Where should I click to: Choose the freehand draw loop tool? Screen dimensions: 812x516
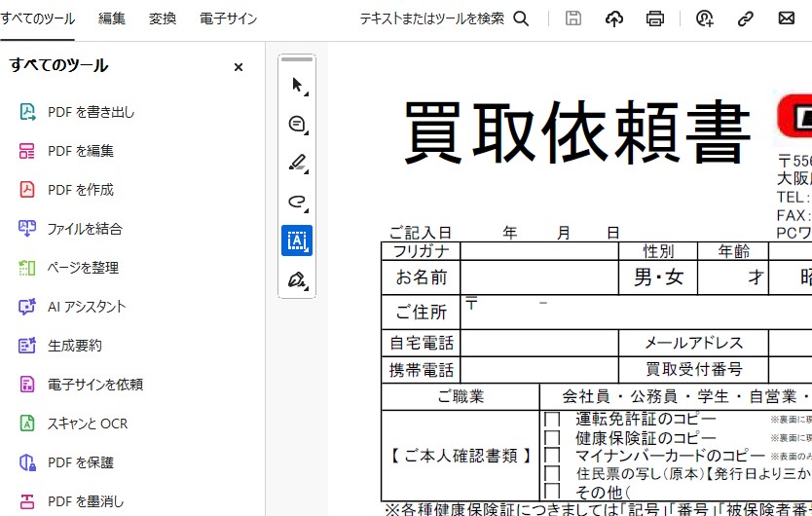click(x=297, y=202)
